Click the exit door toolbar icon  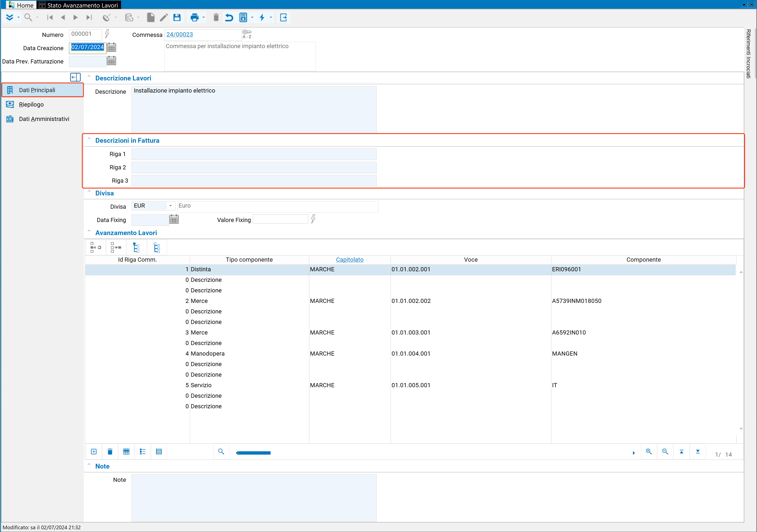pos(284,17)
